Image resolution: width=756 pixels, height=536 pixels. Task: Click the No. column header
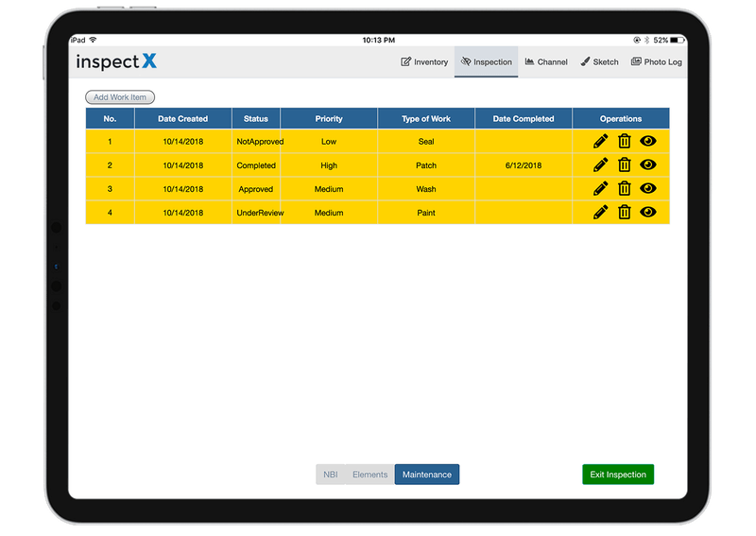coord(110,119)
